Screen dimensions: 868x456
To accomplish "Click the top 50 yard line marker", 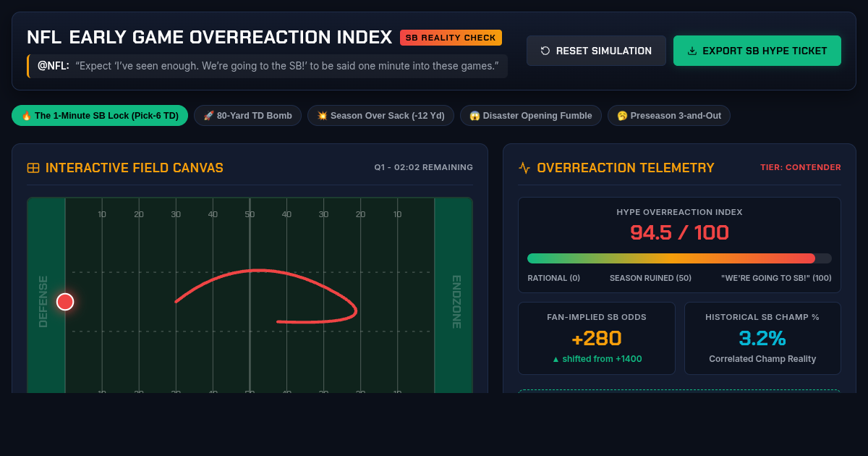I will (250, 214).
